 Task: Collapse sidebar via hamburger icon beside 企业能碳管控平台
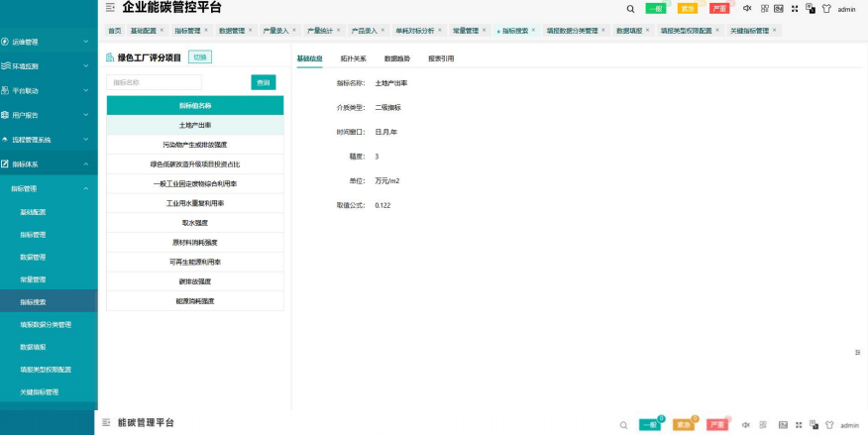tap(110, 8)
